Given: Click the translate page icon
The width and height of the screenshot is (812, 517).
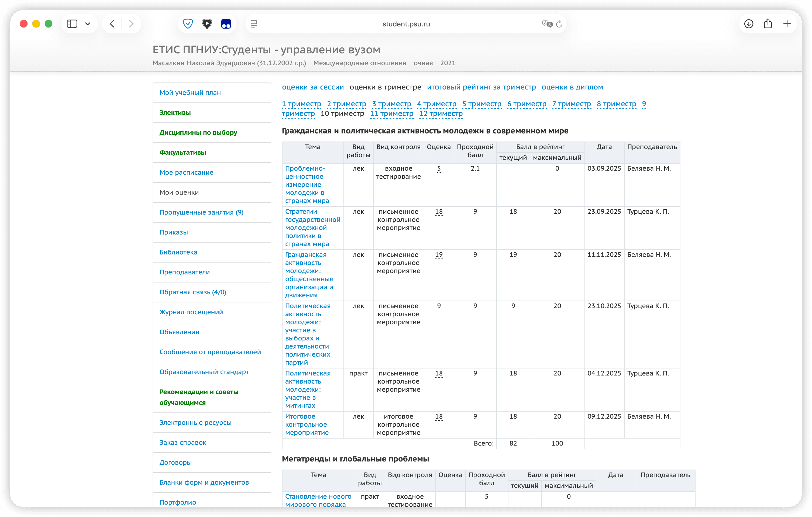Looking at the screenshot, I should (547, 24).
